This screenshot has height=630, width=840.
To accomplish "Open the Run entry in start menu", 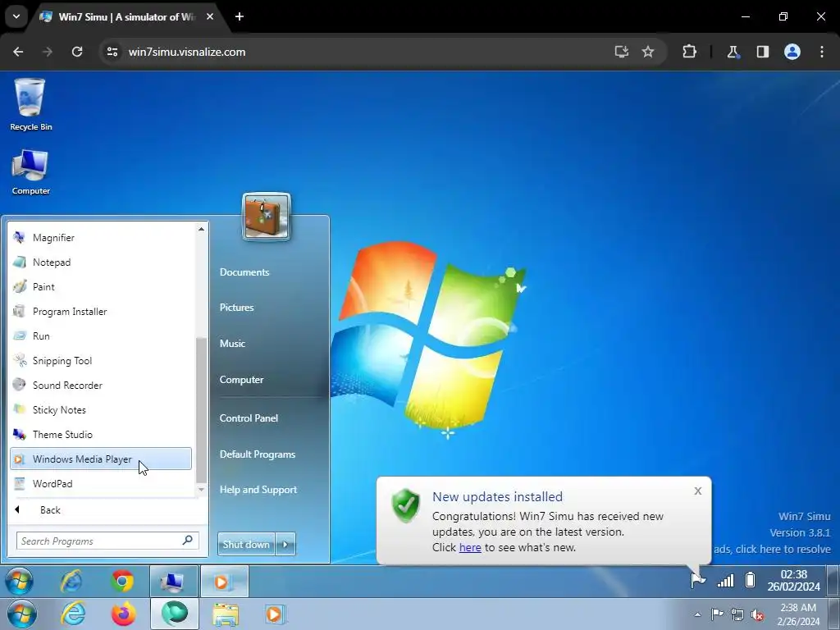I will (x=101, y=336).
